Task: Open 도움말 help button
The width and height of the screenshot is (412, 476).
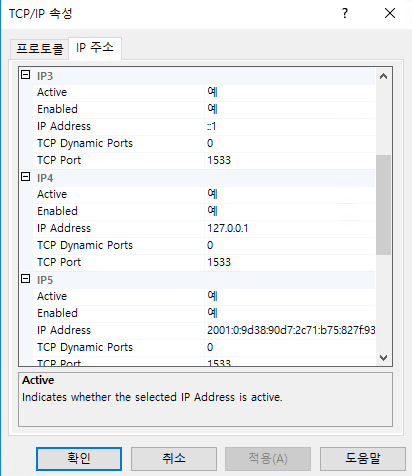Action: 363,459
